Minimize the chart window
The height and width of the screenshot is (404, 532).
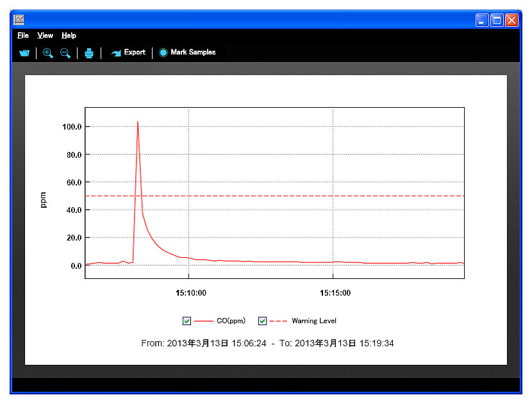pos(482,21)
